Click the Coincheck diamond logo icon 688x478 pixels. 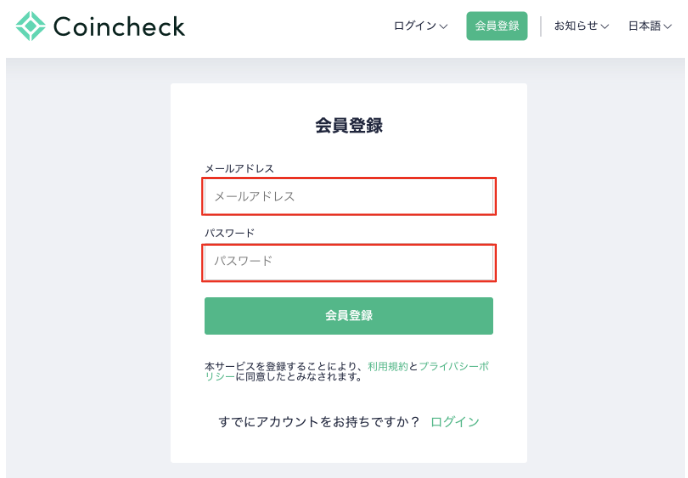31,26
